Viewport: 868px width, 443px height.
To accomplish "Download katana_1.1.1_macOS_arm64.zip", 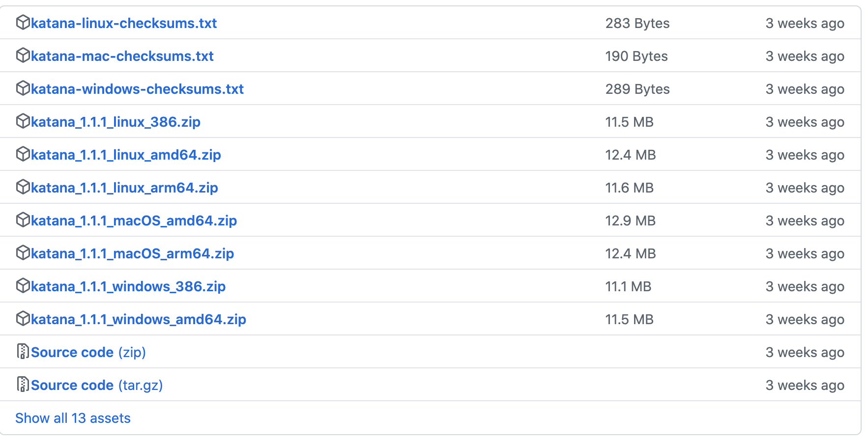I will click(x=132, y=253).
